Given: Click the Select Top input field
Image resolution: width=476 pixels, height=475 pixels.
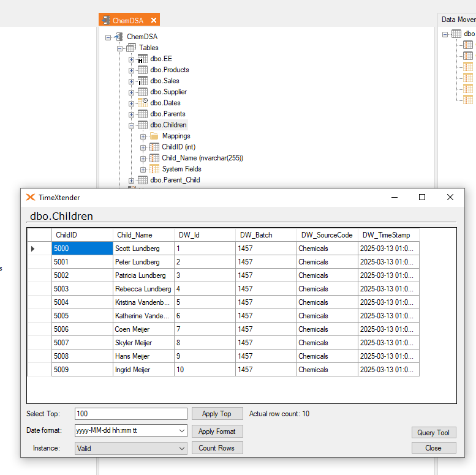Looking at the screenshot, I should 131,414.
